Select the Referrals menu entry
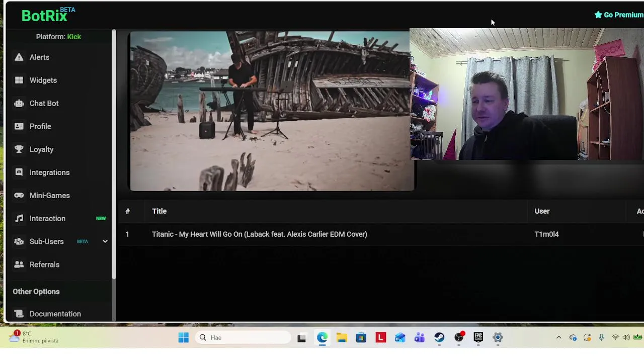This screenshot has height=362, width=644. [x=44, y=264]
